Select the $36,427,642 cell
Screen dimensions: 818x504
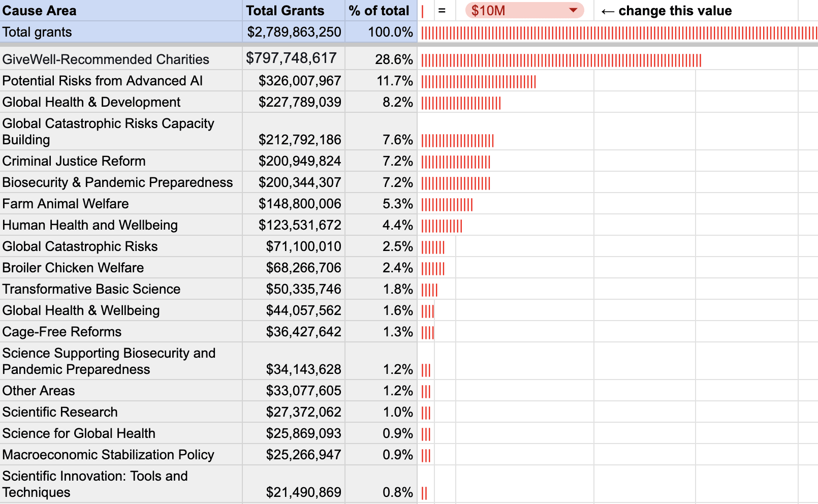pyautogui.click(x=294, y=332)
